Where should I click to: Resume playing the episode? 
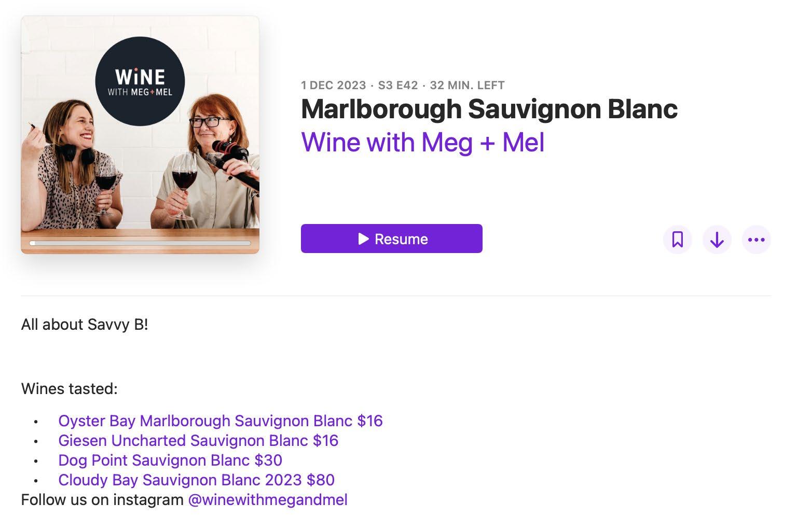click(392, 239)
